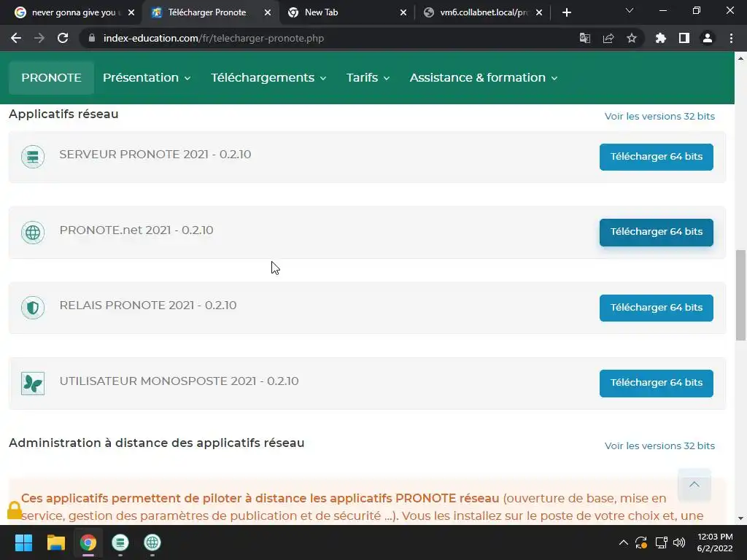
Task: View site info lock icon
Action: click(x=92, y=38)
